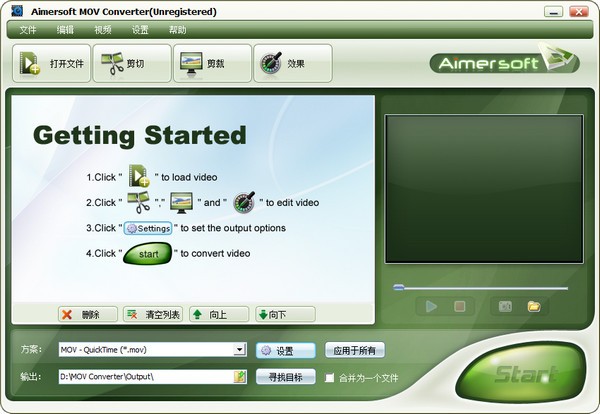This screenshot has width=600, height=414.
Task: Click the Getting Started heading
Action: (x=140, y=136)
